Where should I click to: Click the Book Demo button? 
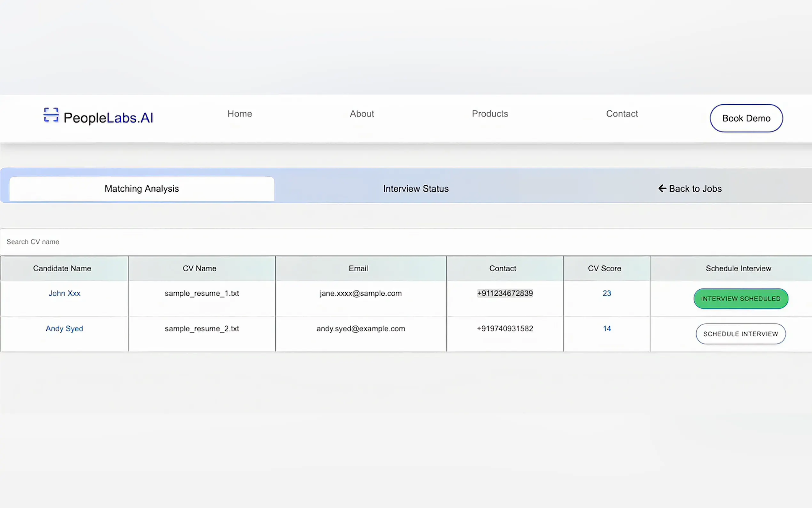click(x=746, y=118)
